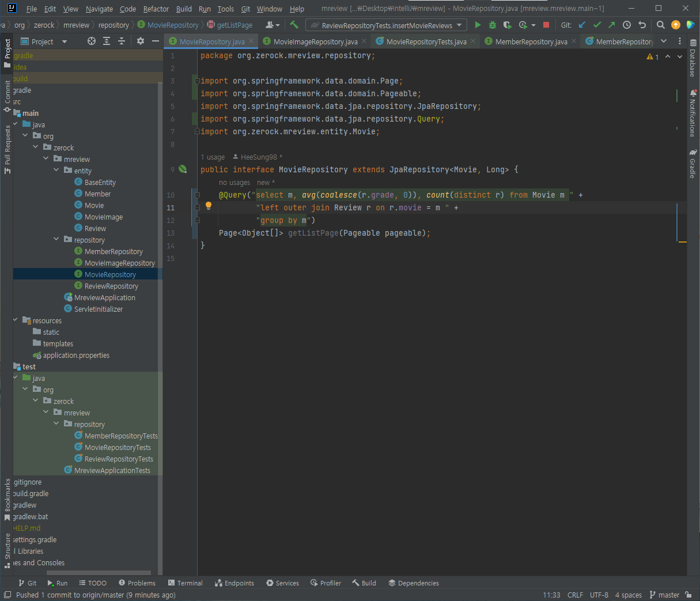The image size is (700, 601).
Task: Toggle the Problems tool window
Action: (x=137, y=583)
